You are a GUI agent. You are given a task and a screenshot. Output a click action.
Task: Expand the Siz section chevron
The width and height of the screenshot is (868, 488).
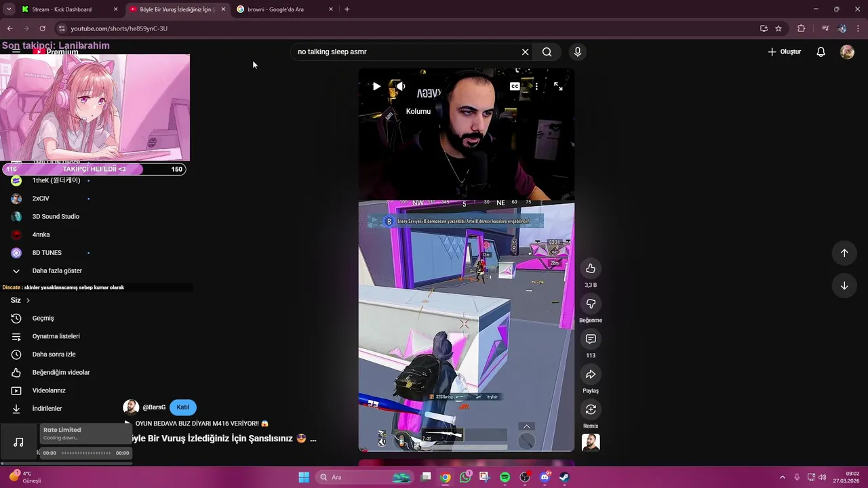(x=28, y=300)
